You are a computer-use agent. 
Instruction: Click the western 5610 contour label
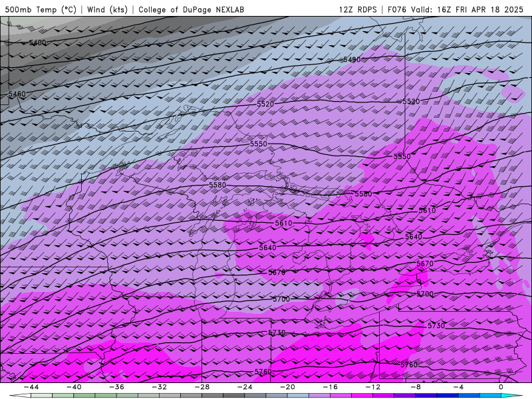point(284,223)
